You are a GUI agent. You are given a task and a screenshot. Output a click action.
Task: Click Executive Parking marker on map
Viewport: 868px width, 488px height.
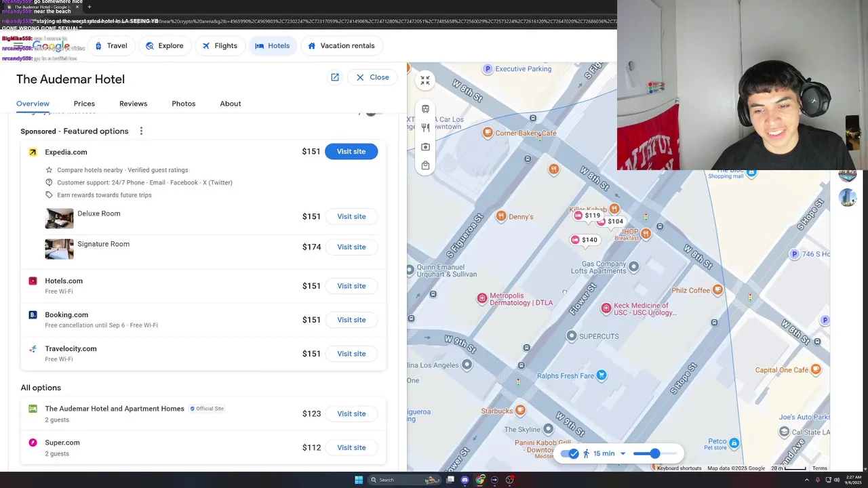tap(487, 69)
